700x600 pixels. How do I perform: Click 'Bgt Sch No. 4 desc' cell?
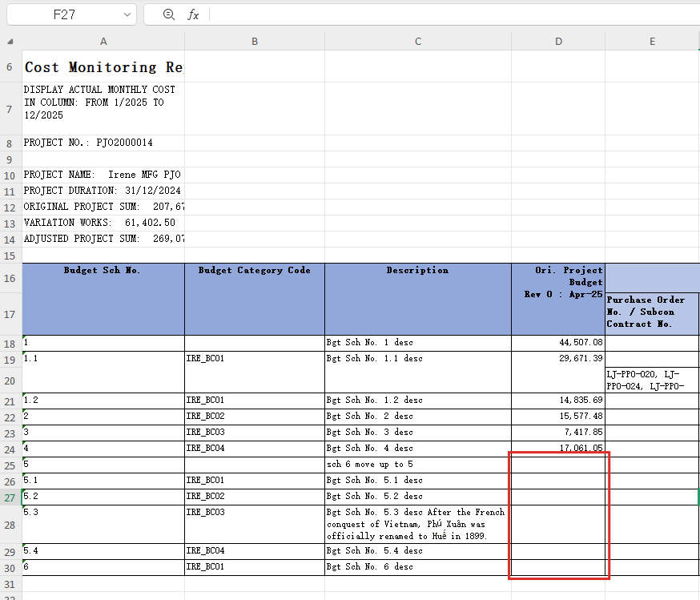418,449
